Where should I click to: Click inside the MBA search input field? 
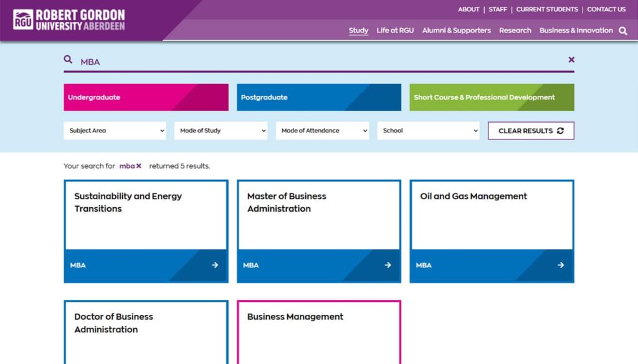point(187,60)
